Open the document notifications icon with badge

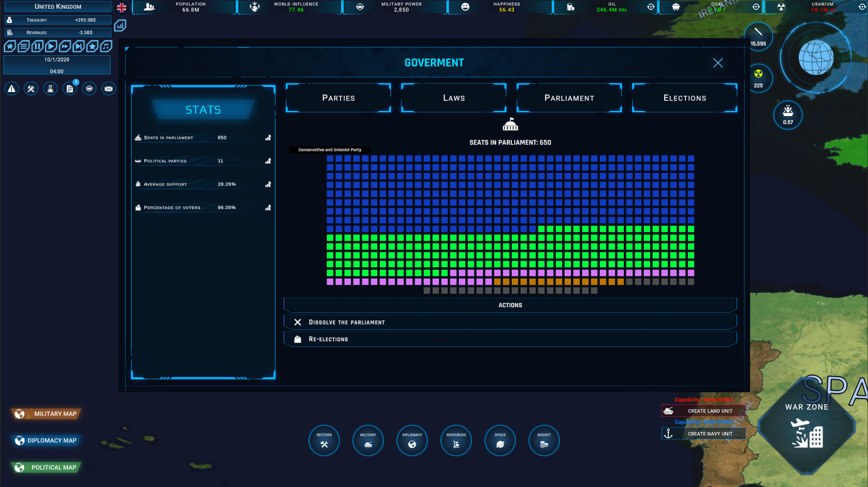pos(70,89)
